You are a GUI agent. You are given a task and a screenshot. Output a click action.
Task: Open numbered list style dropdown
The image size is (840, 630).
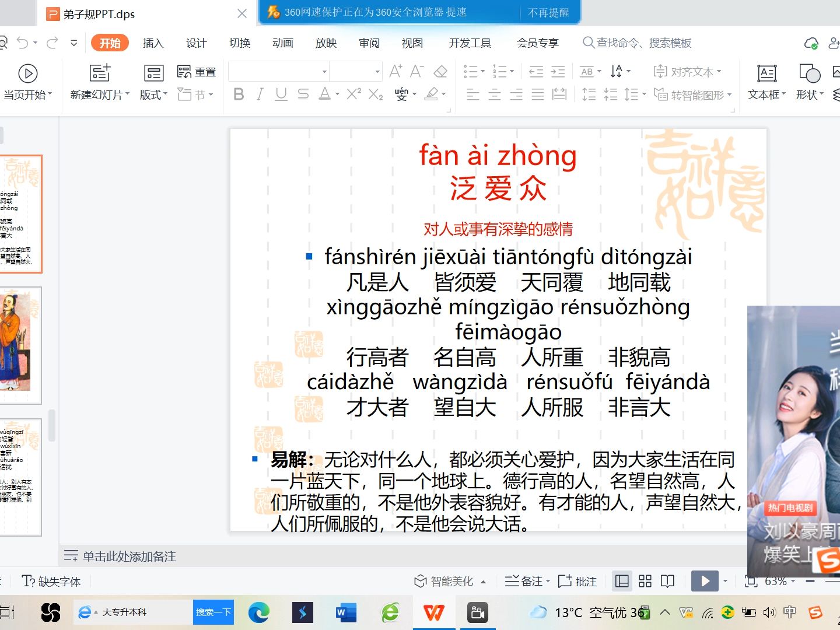click(512, 72)
